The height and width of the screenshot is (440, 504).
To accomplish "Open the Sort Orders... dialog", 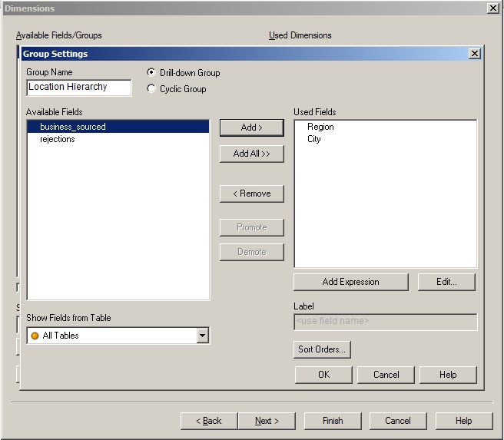I will [x=322, y=349].
